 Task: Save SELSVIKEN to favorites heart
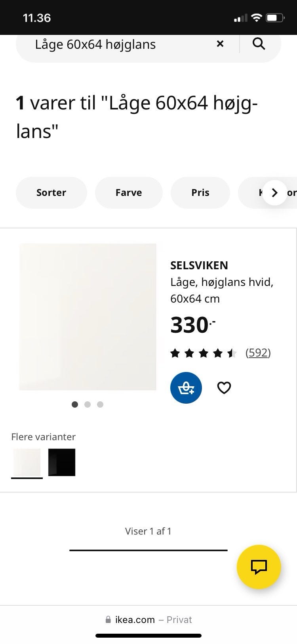coord(224,388)
